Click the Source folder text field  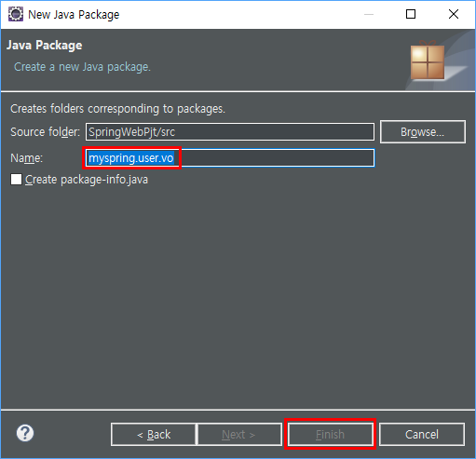pyautogui.click(x=230, y=132)
